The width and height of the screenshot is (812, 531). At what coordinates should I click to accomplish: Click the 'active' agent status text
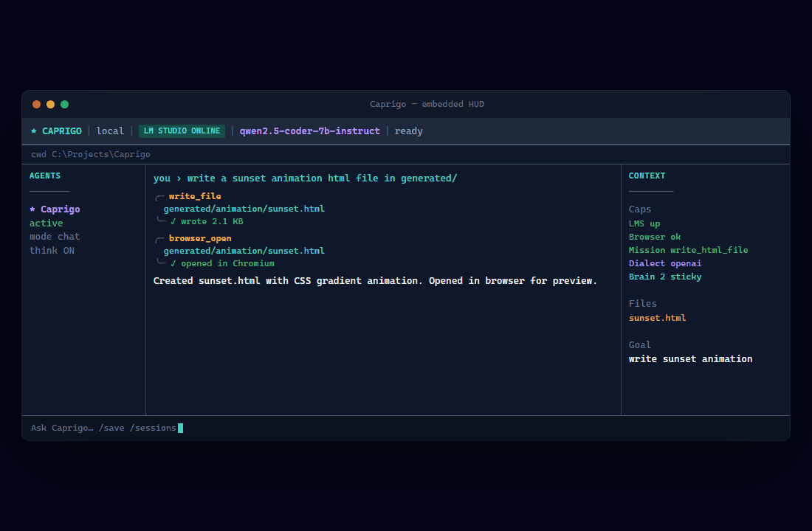(x=46, y=223)
